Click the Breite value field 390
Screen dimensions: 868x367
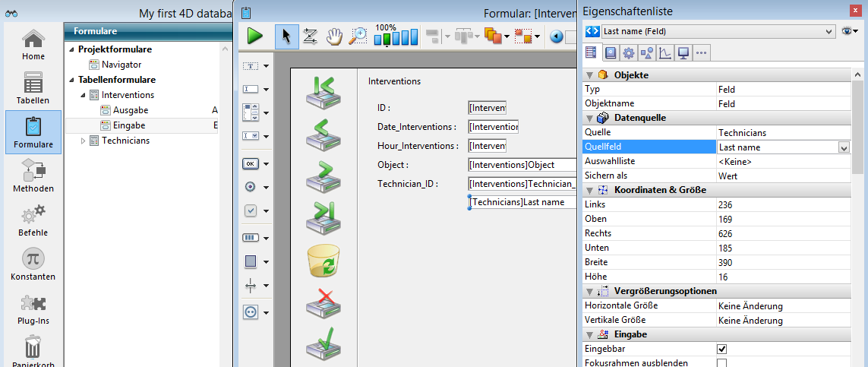pos(782,262)
